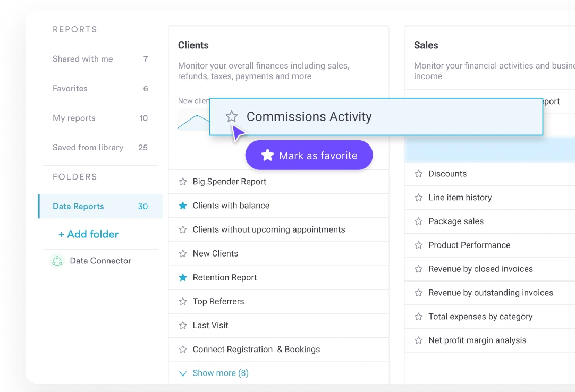The image size is (575, 392).
Task: Mark Net profit margin analysis star
Action: pos(419,340)
